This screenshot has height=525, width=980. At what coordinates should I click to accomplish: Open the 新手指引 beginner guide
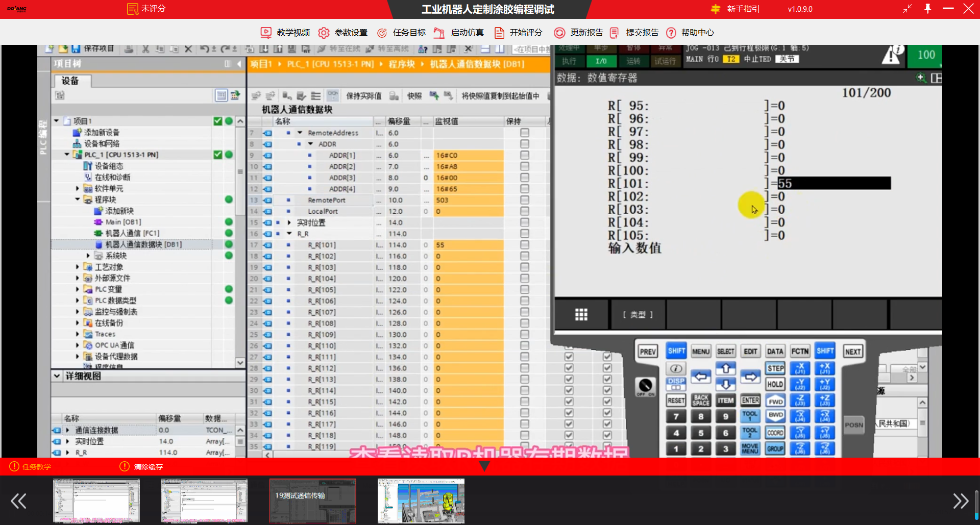pos(736,9)
